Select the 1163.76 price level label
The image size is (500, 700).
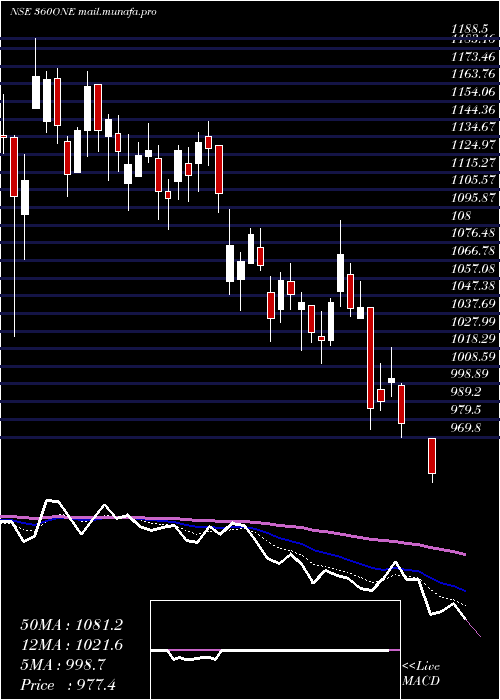click(473, 74)
